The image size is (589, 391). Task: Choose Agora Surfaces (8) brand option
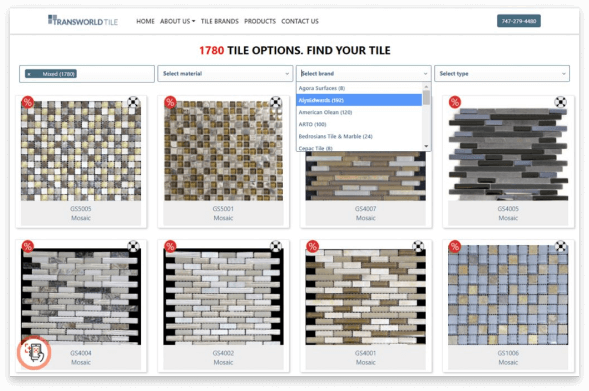(x=359, y=88)
